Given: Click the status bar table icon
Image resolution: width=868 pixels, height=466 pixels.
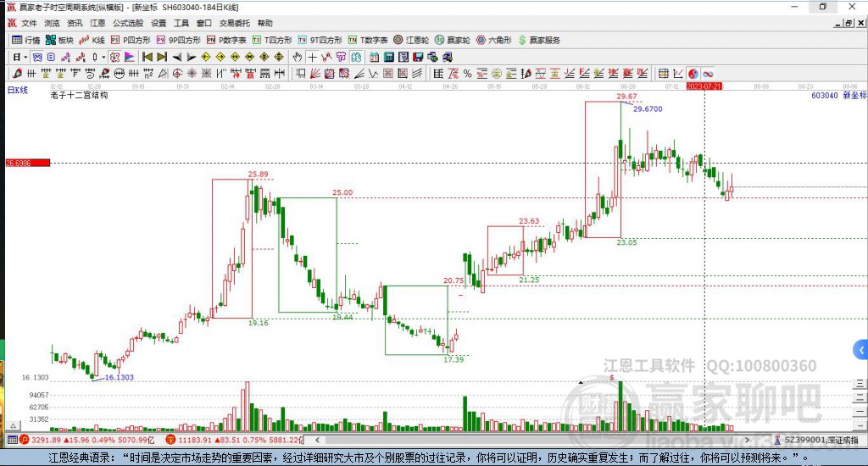Looking at the screenshot, I should click(12, 440).
